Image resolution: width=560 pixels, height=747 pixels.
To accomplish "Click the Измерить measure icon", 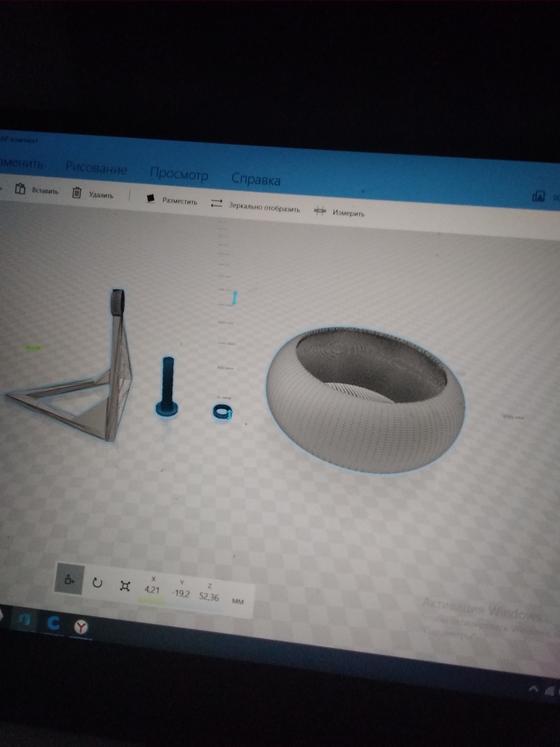I will click(320, 211).
